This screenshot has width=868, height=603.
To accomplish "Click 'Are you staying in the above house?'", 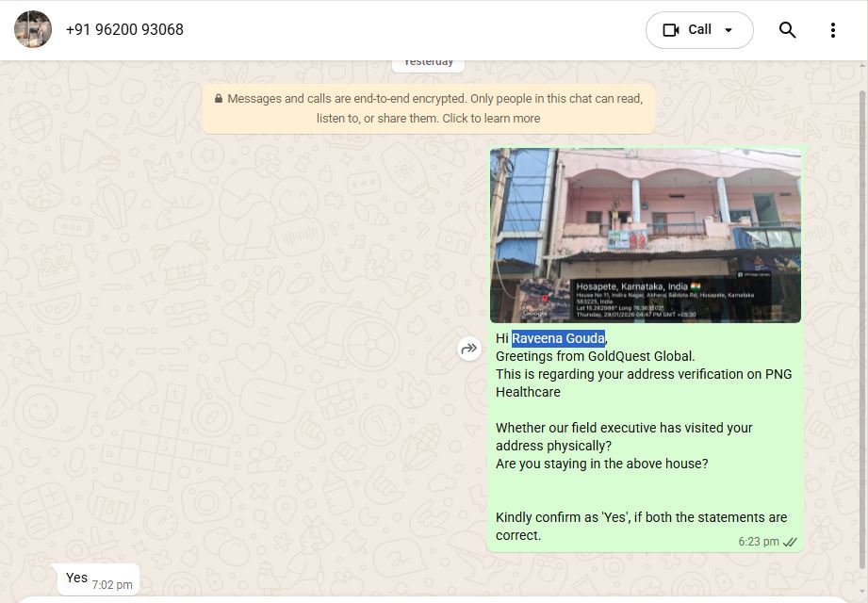I will click(x=601, y=464).
